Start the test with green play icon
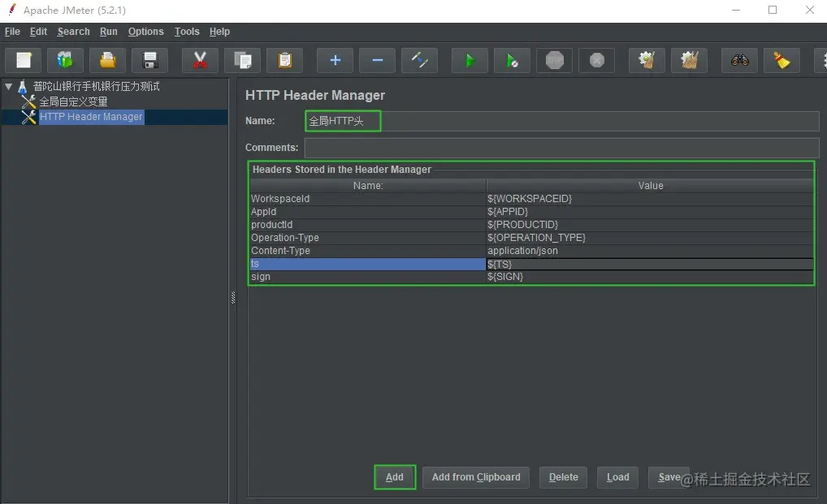Screen dimensions: 827x504 (x=470, y=61)
